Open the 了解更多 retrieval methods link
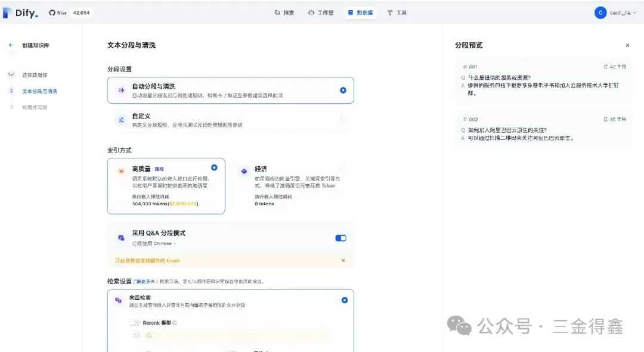The image size is (644, 352). pos(142,281)
